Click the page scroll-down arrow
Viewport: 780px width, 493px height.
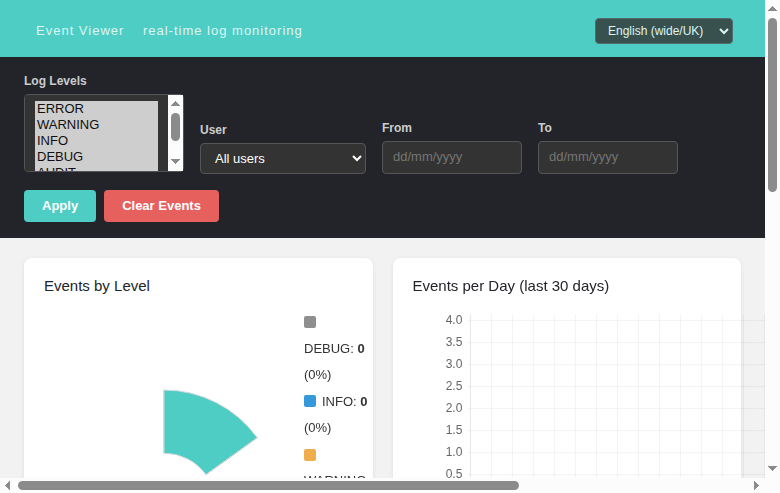click(x=772, y=469)
